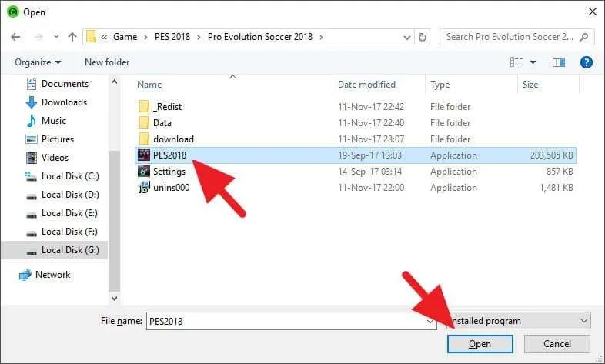The height and width of the screenshot is (364, 605).
Task: Click the Cancel button
Action: pyautogui.click(x=557, y=344)
